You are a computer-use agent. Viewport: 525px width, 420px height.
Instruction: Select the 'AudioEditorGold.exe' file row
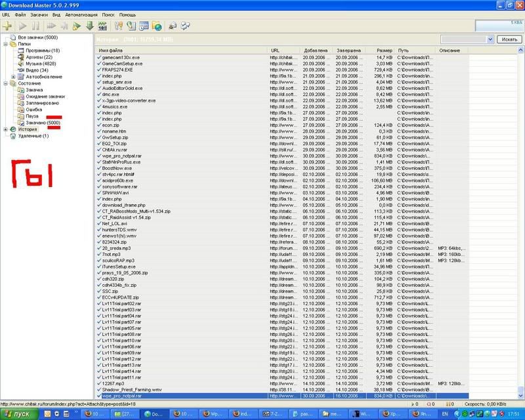tap(282, 88)
